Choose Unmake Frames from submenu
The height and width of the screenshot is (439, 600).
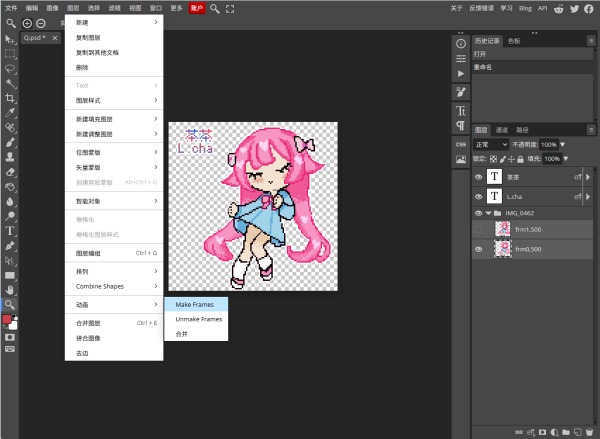196,319
